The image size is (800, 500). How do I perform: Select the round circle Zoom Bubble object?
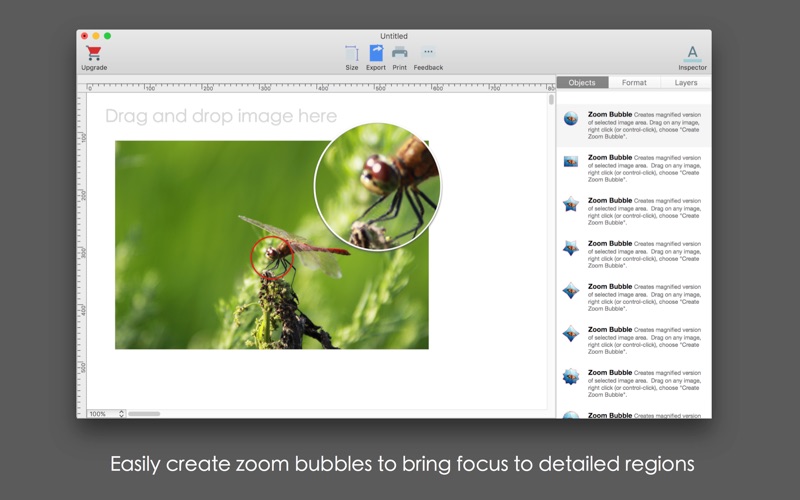point(571,119)
